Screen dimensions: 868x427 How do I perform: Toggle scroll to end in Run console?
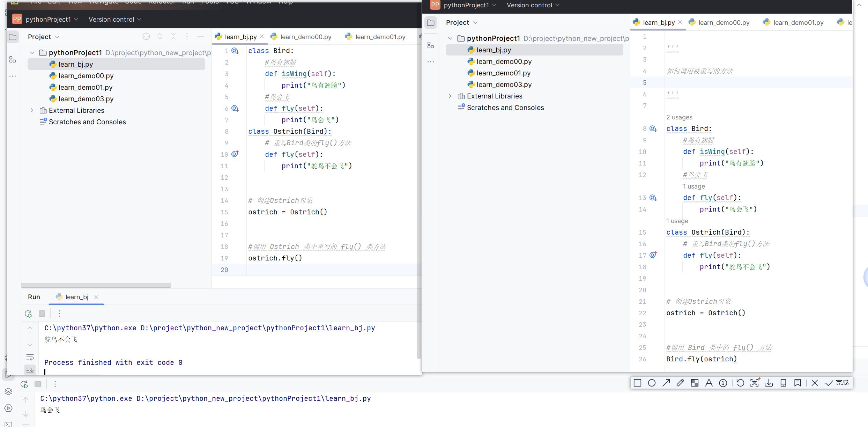point(30,370)
